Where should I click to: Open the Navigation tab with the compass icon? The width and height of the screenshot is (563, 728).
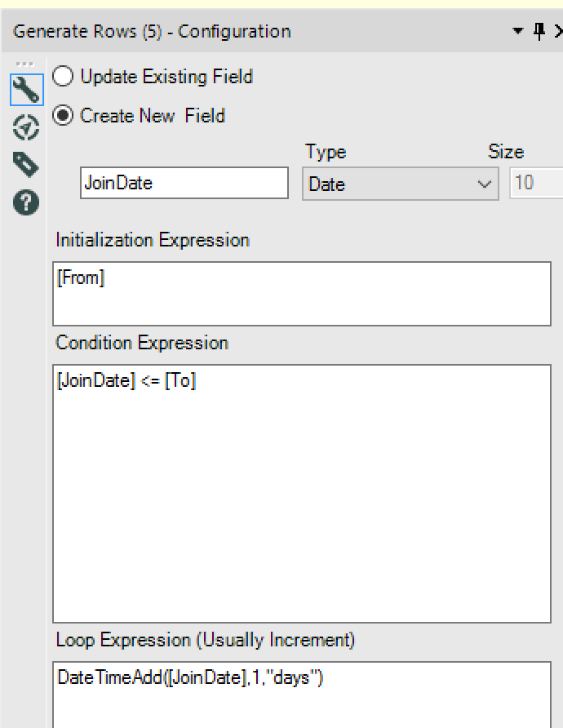click(26, 127)
